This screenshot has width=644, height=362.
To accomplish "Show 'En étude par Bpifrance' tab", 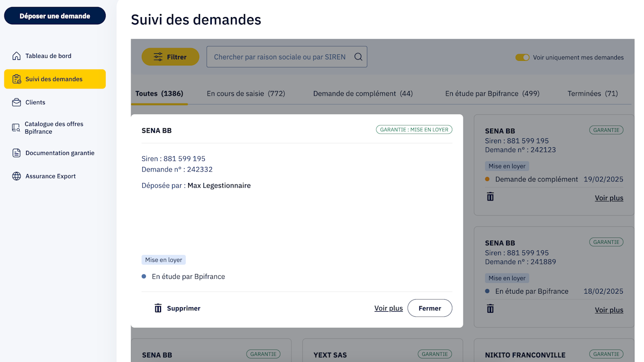I will (492, 94).
